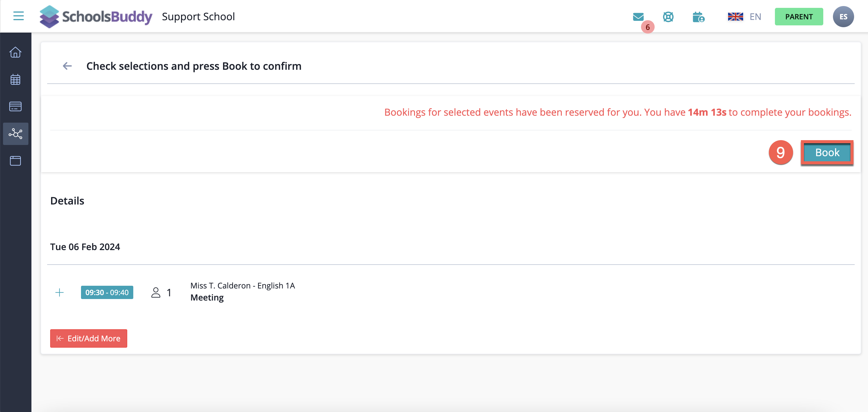The image size is (868, 412).
Task: Open the payments card sidebar icon
Action: 15,106
